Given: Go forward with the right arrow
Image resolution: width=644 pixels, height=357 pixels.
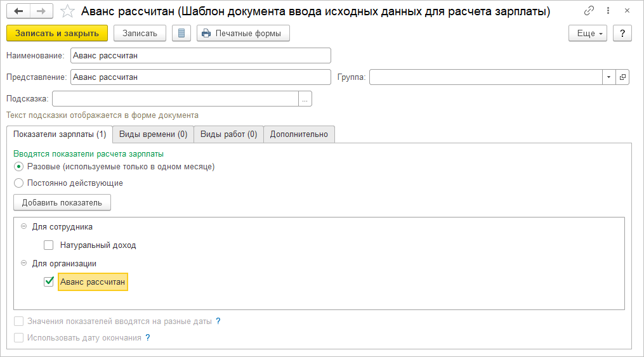Looking at the screenshot, I should [x=41, y=11].
